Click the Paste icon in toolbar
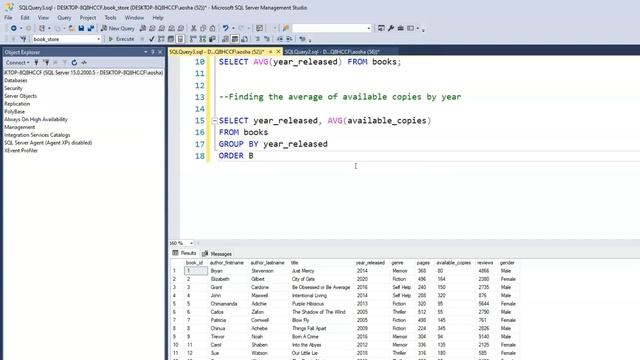640x360 pixels. (212, 28)
